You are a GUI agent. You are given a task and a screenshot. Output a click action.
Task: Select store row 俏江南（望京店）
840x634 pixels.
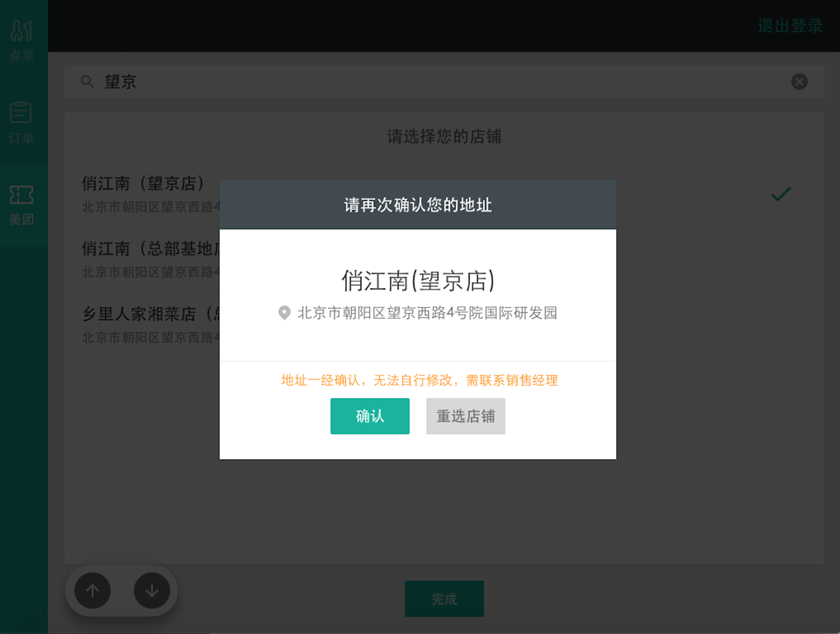444,194
